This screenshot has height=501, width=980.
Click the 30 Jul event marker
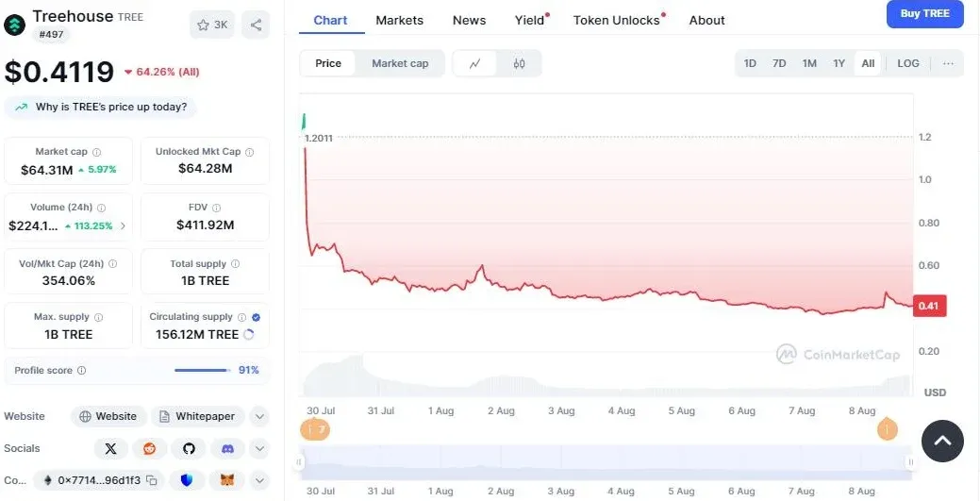(315, 429)
